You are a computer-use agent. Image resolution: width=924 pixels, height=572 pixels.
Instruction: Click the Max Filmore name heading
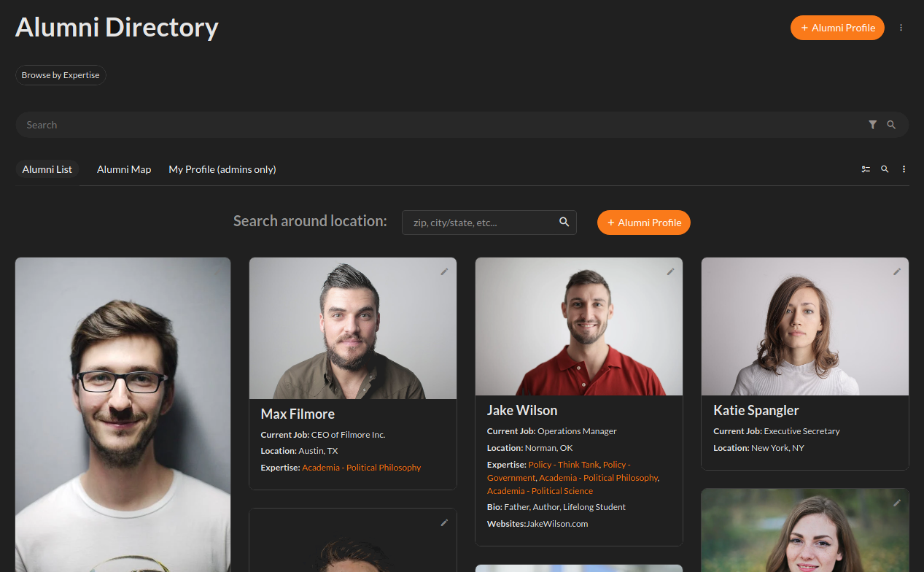point(298,414)
